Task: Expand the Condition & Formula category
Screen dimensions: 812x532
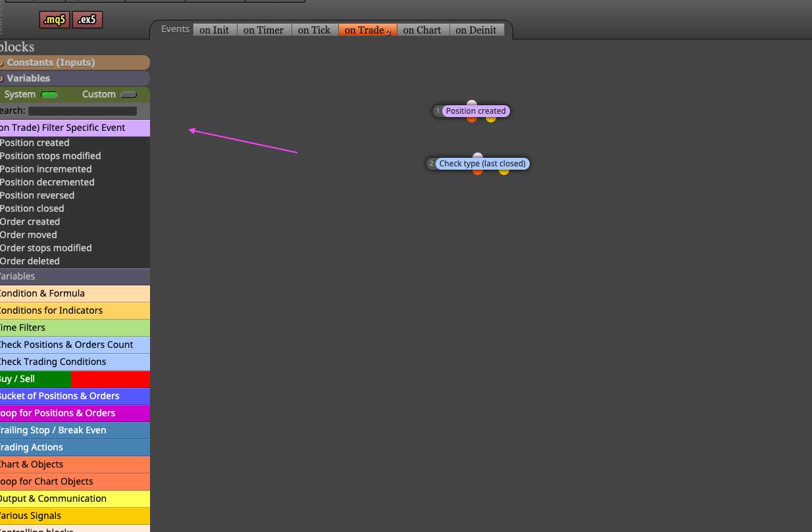Action: [75, 293]
